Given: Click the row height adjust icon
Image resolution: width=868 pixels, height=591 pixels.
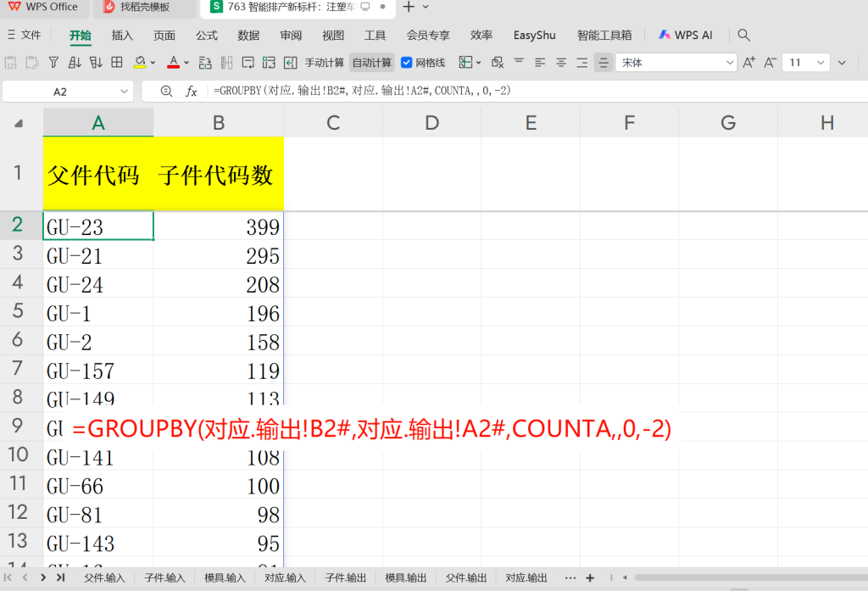Looking at the screenshot, I should (205, 63).
